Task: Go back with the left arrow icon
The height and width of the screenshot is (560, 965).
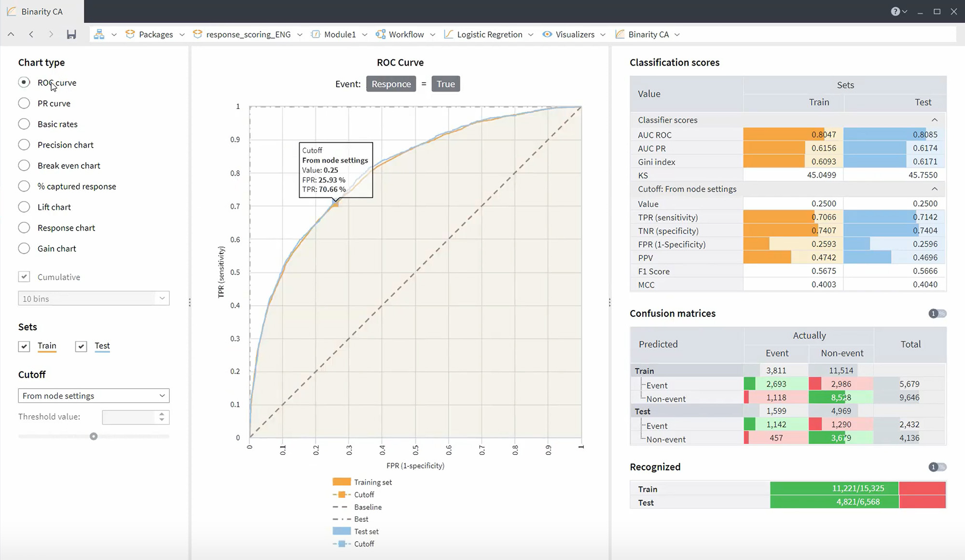Action: coord(31,34)
